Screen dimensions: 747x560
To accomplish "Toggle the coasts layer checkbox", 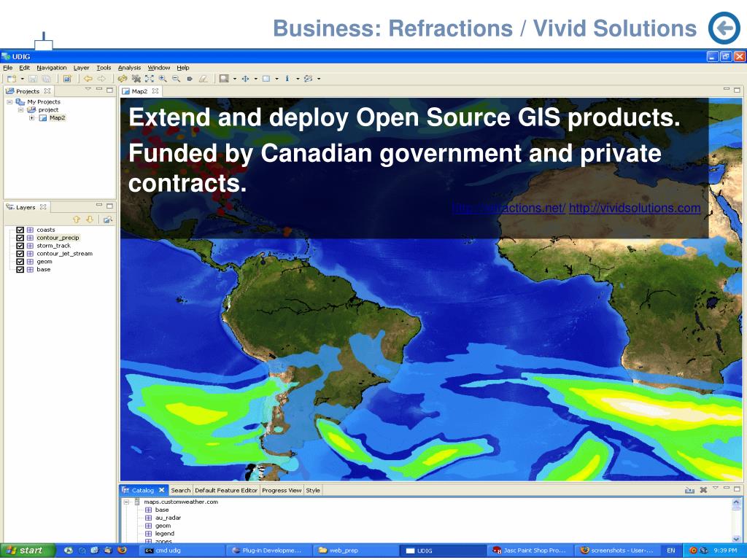I will 20,230.
